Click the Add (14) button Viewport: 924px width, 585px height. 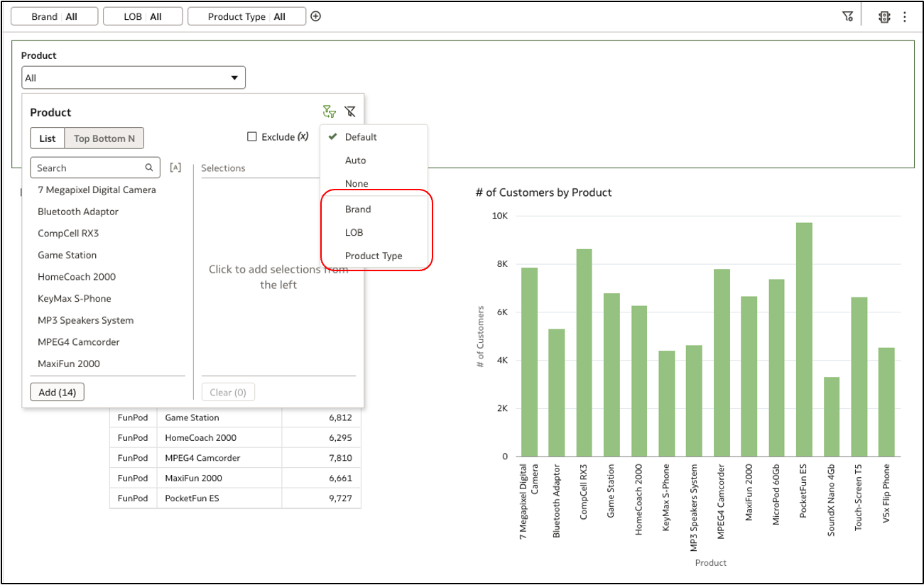[57, 391]
